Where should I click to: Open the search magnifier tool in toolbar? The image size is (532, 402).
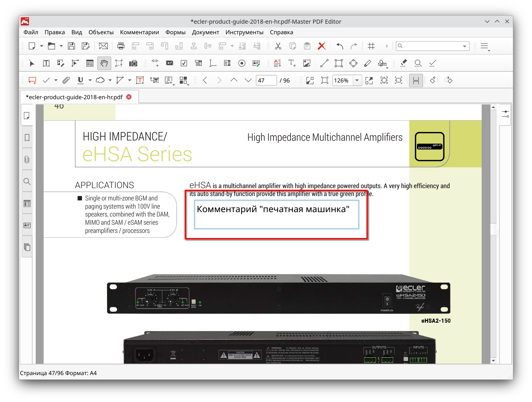(418, 63)
